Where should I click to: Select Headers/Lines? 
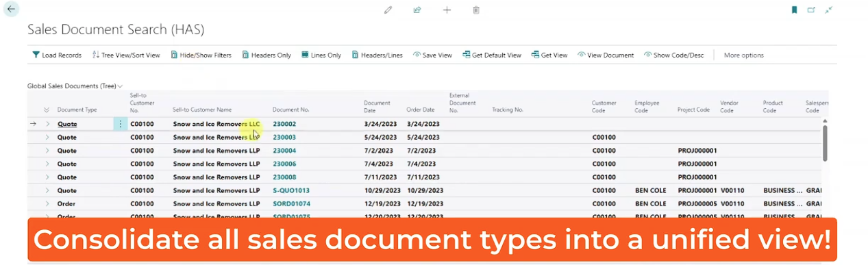[377, 55]
